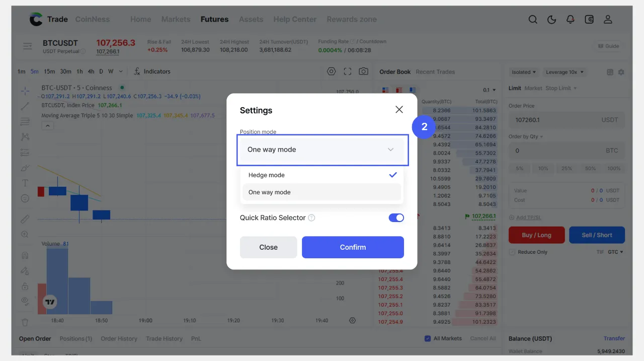Click the Order Price input field

553,120
